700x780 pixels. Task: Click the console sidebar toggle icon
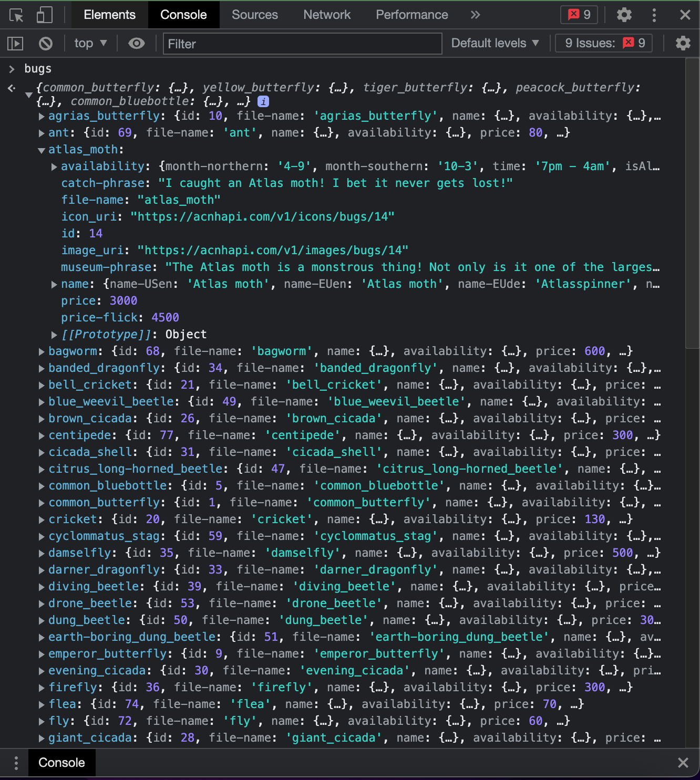[x=15, y=43]
